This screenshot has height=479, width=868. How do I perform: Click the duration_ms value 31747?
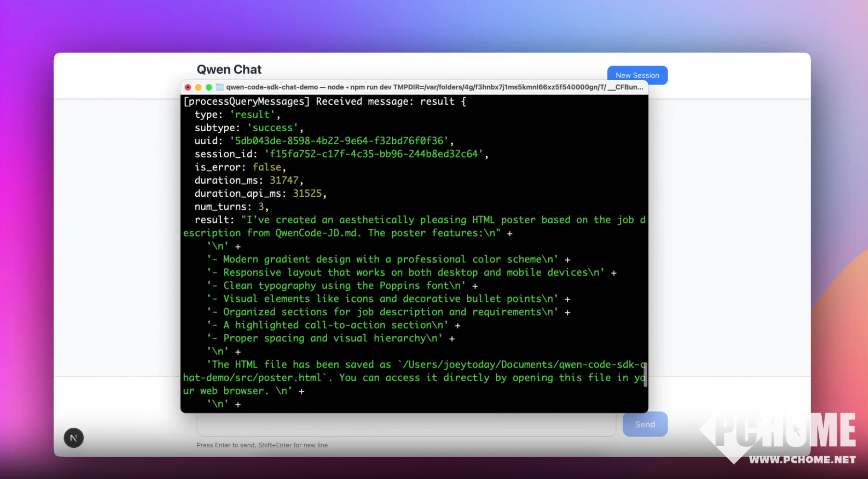tap(284, 180)
